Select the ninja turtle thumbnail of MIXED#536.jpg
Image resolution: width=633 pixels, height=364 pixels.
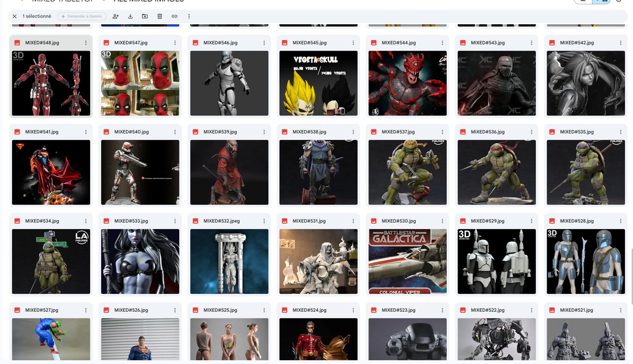point(497,173)
